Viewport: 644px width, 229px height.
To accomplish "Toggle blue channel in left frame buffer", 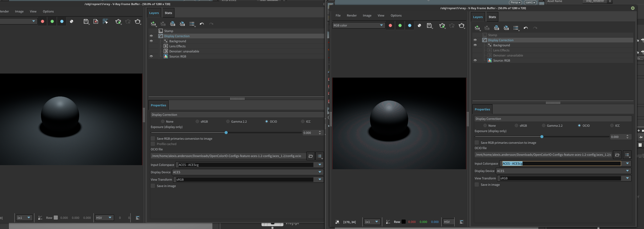I will coord(62,21).
